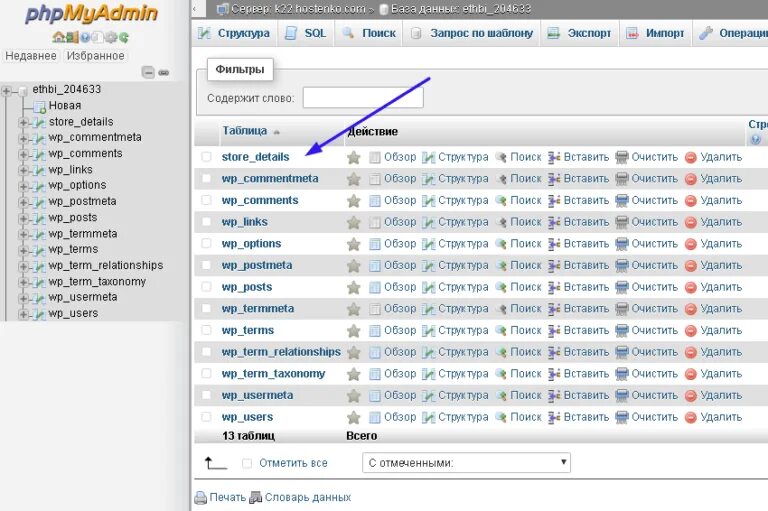Viewport: 768px width, 511px height.
Task: Check the wp_users row checkbox
Action: (x=206, y=416)
